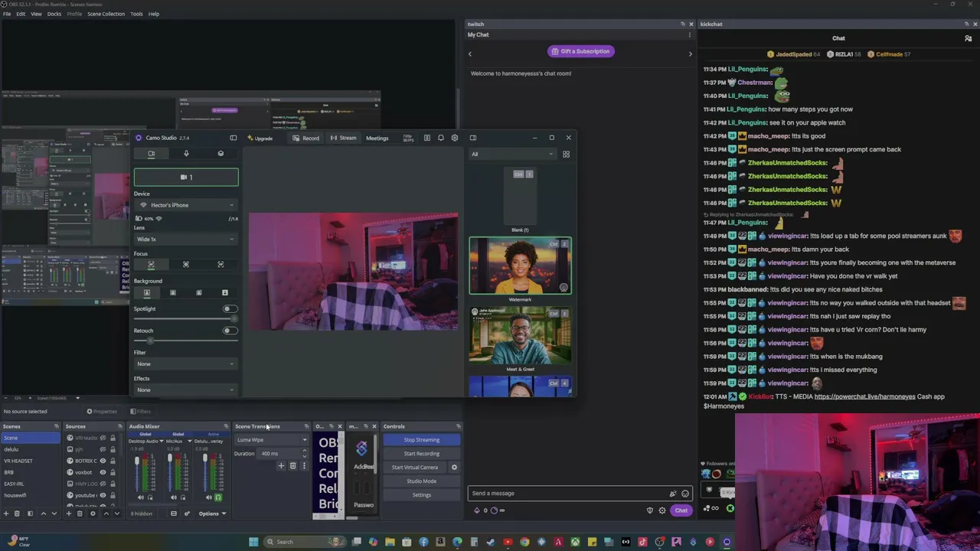Switch Camo overlays to grid view

567,155
